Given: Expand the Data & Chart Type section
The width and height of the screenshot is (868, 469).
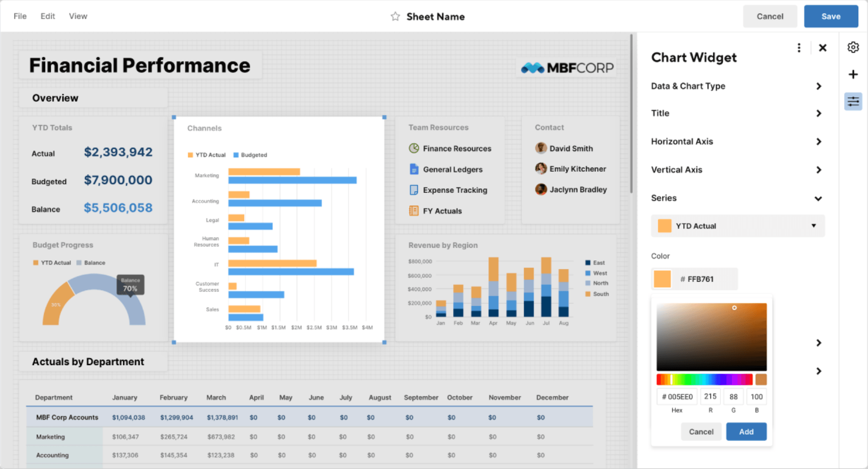Looking at the screenshot, I should click(818, 87).
